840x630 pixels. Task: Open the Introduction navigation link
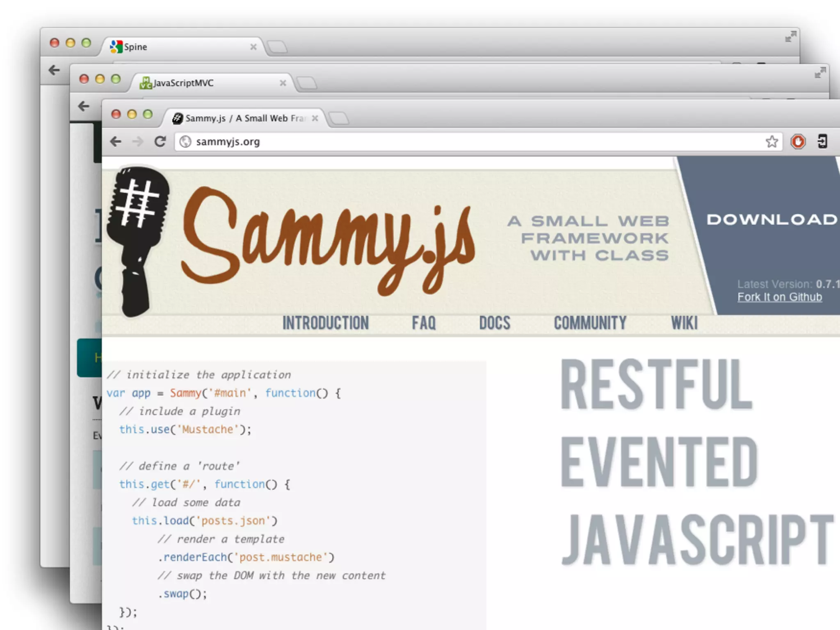(x=325, y=323)
